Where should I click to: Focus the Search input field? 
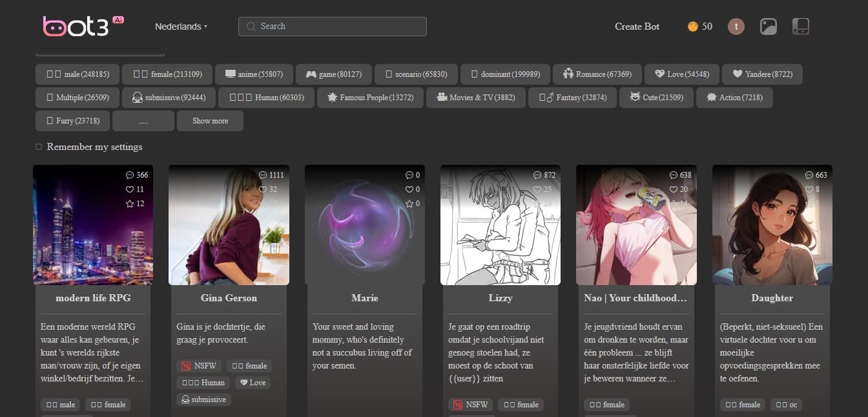pos(333,27)
